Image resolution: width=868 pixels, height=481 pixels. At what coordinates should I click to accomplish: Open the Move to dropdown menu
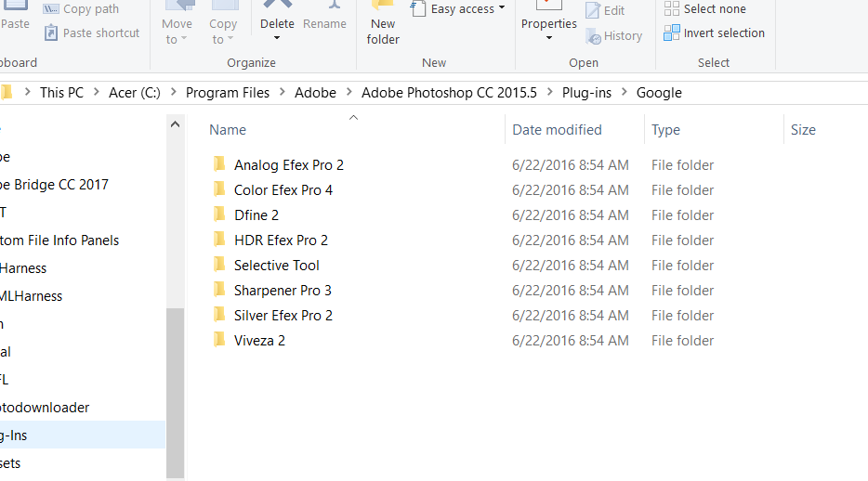pos(177,32)
